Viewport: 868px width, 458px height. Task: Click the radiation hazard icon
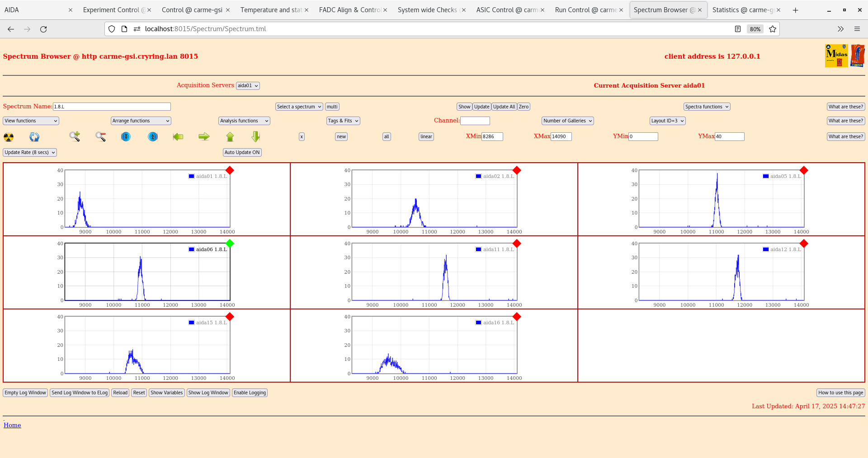click(9, 137)
